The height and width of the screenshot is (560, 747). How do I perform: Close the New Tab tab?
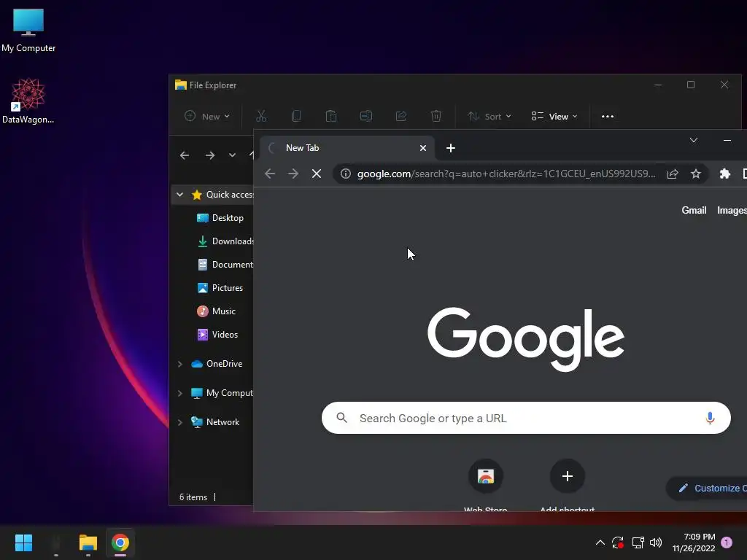tap(422, 148)
